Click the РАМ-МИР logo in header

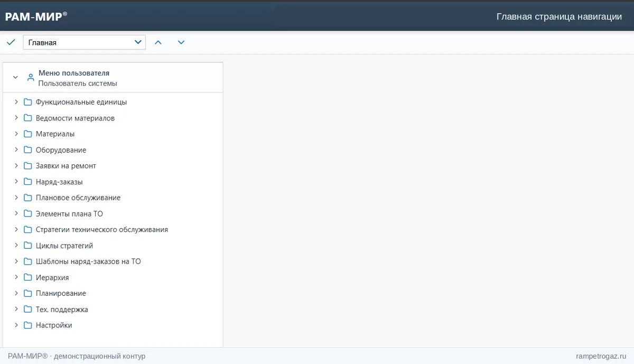coord(36,16)
